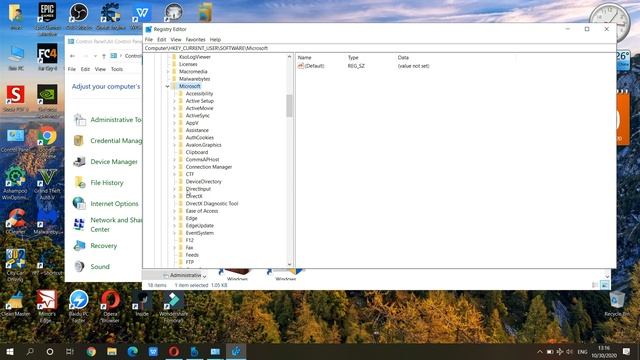The width and height of the screenshot is (640, 360).
Task: Click the Cortana circle on taskbar
Action: pos(50,351)
